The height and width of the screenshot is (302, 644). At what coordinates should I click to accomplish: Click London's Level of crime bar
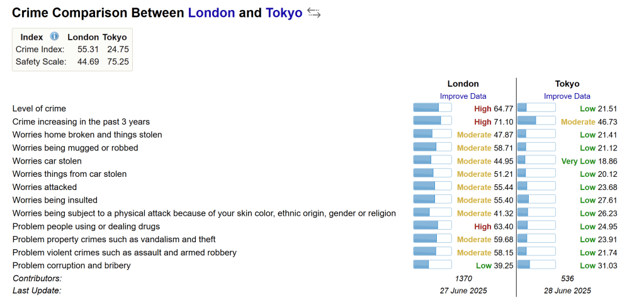click(432, 108)
